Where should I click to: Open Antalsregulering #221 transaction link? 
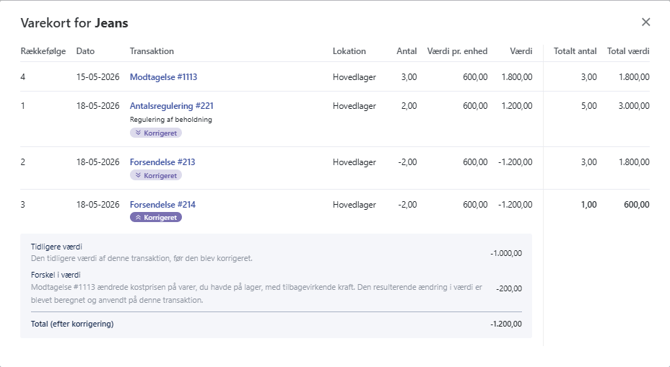pos(171,106)
